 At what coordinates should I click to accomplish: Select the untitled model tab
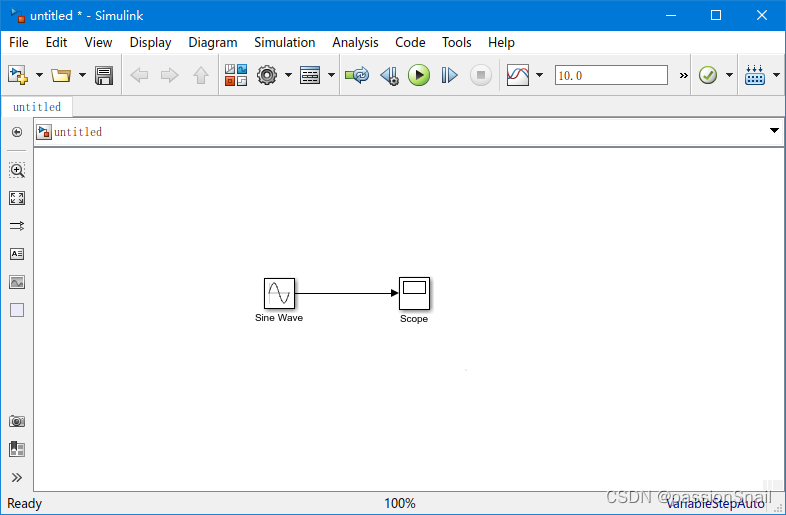pos(37,107)
